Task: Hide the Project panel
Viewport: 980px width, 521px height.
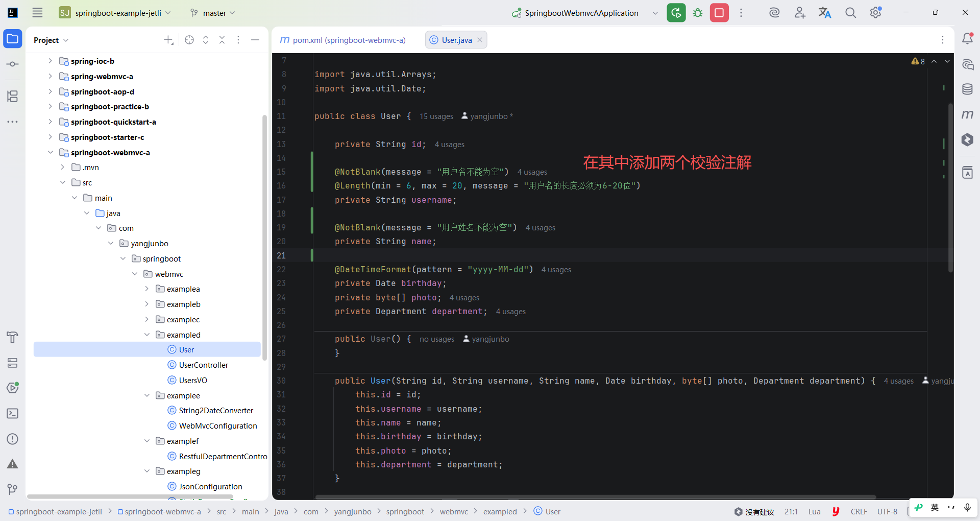Action: (255, 40)
